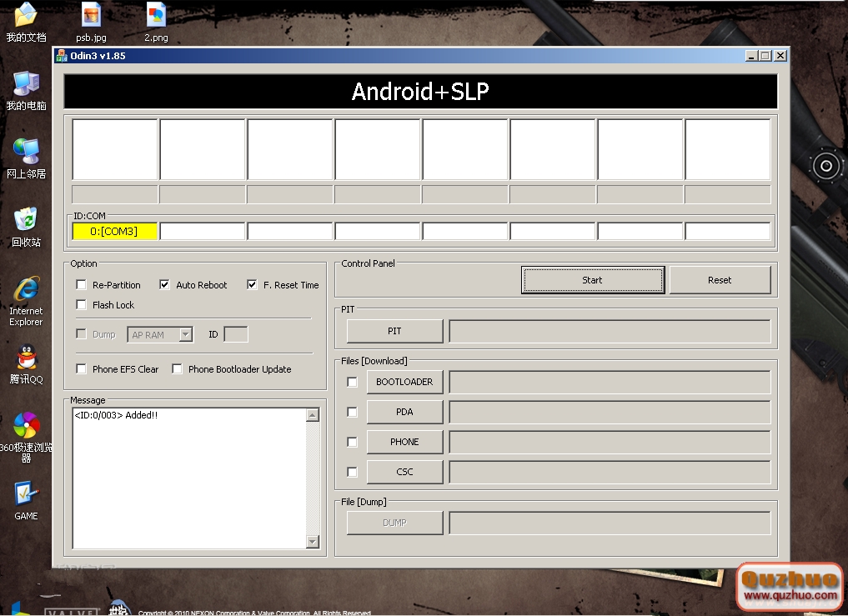
Task: Expand the AP RAM dropdown
Action: (x=185, y=335)
